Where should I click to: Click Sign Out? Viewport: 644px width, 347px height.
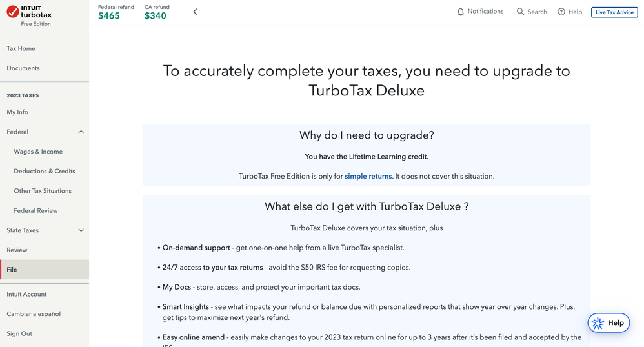(x=19, y=334)
